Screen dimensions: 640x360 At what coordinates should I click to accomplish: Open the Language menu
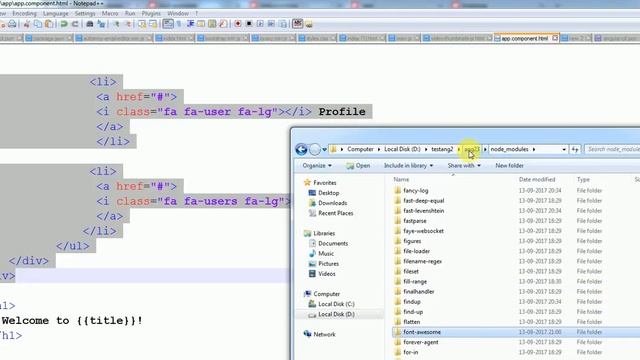(x=56, y=13)
